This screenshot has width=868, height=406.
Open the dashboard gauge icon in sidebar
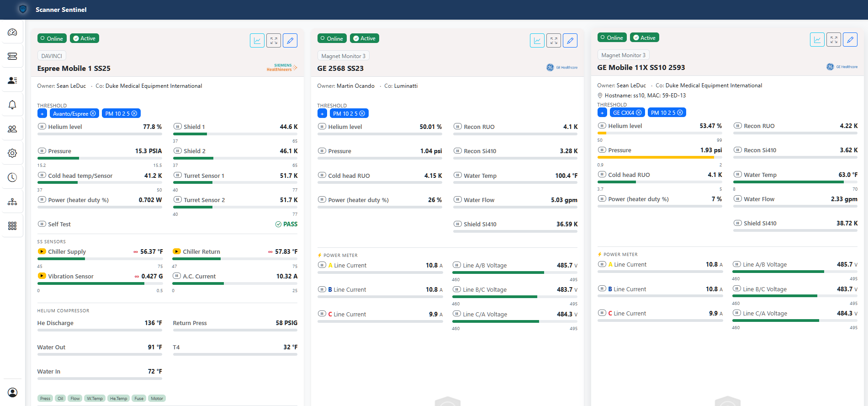click(12, 32)
